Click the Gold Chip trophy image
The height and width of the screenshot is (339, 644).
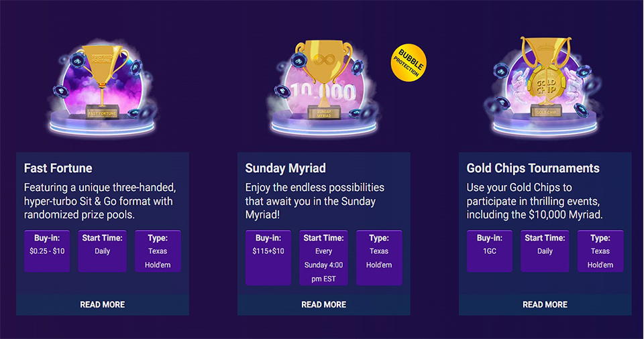tap(545, 86)
